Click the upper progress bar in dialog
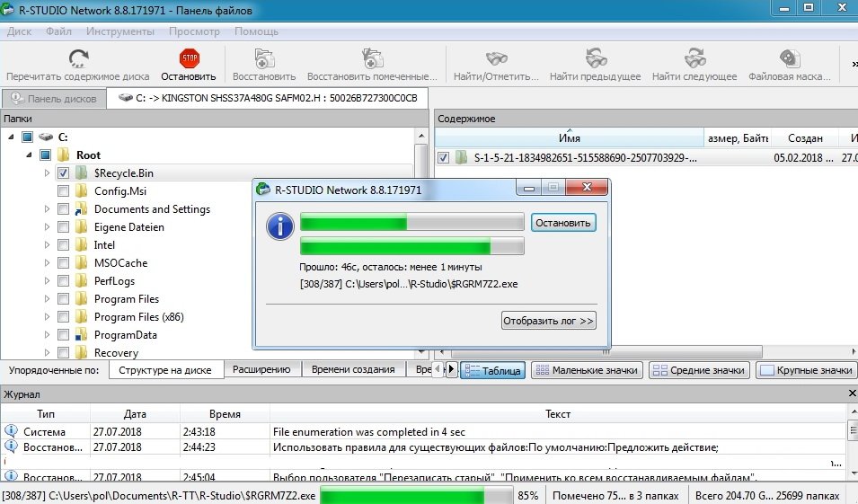This screenshot has height=504, width=858. [412, 222]
